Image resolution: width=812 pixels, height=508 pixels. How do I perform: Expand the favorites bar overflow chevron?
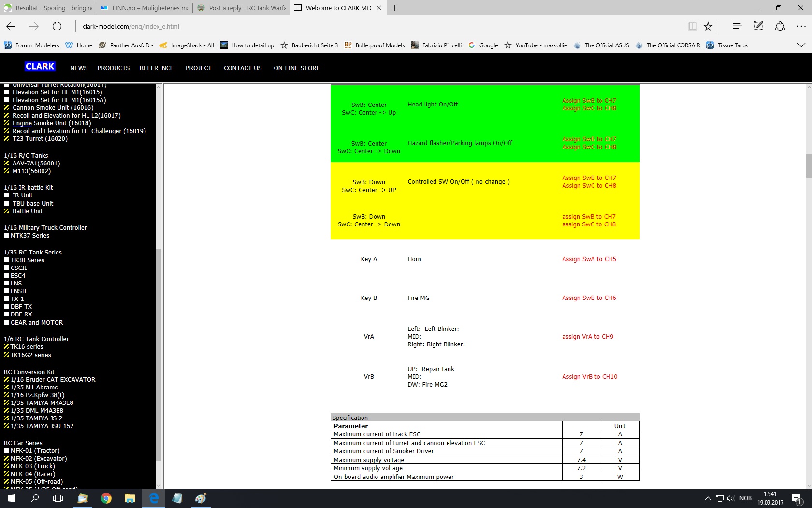click(x=801, y=45)
